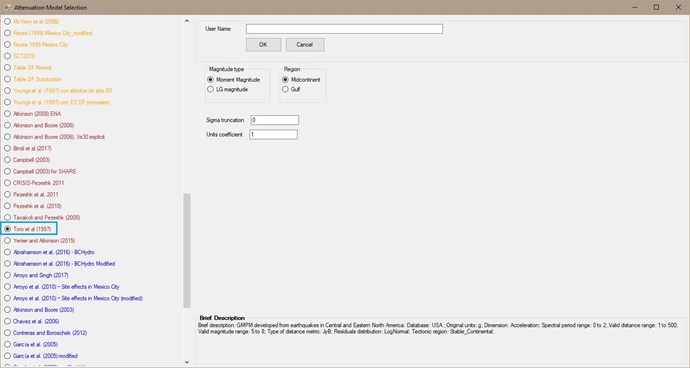Select Arroyo et al. (2010) Site effects in Mexico City
The height and width of the screenshot is (368, 690).
(x=62, y=287)
